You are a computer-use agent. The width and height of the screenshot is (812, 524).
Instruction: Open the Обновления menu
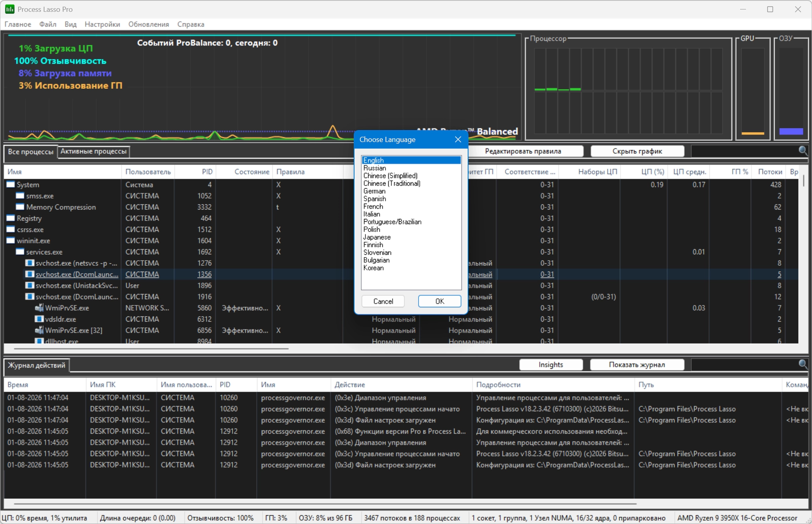click(149, 24)
